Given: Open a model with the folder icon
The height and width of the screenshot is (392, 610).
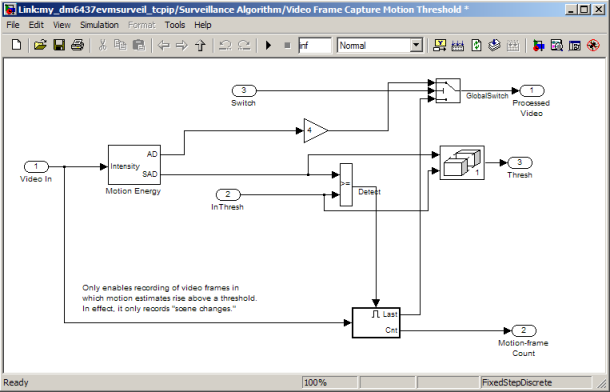Looking at the screenshot, I should [x=40, y=45].
